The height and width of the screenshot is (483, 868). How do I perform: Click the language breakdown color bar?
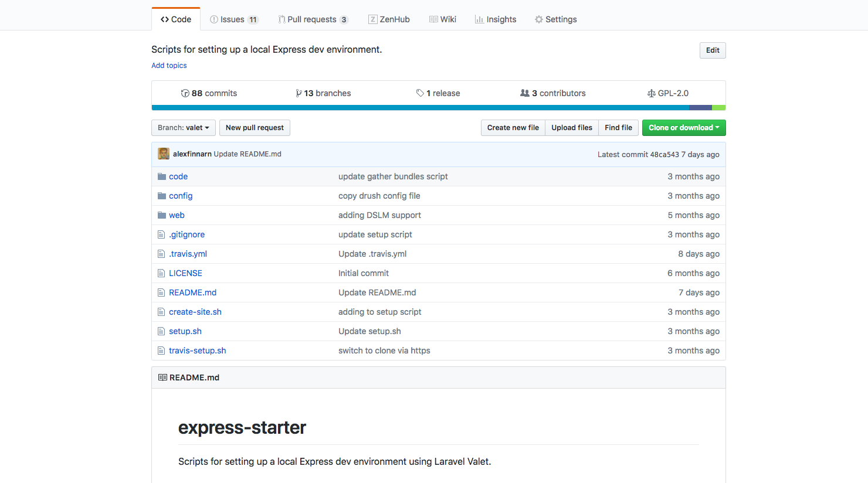point(439,108)
